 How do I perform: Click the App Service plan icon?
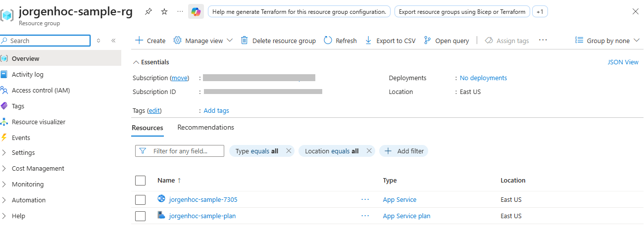point(161,215)
